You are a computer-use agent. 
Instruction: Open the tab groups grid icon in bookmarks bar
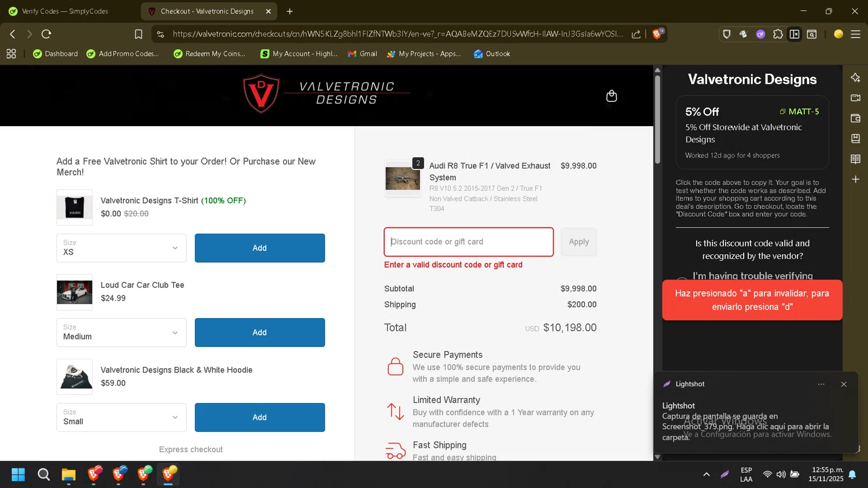[x=11, y=54]
